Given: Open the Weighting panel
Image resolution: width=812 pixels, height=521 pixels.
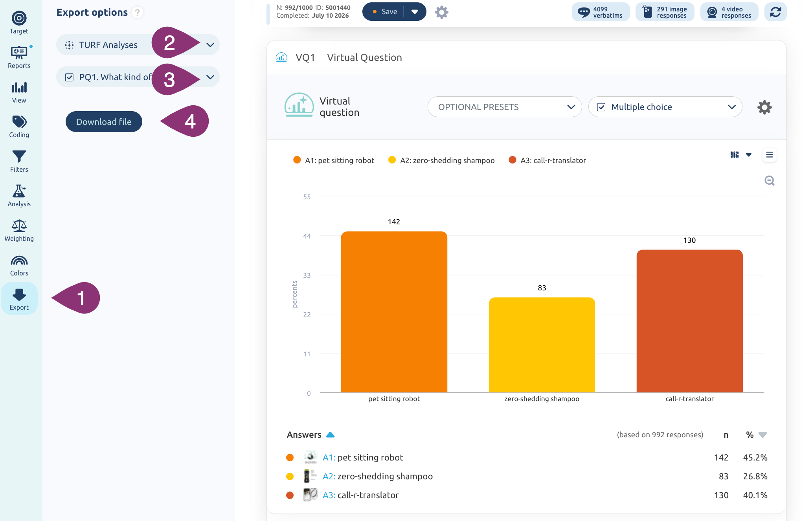Looking at the screenshot, I should coord(19,230).
